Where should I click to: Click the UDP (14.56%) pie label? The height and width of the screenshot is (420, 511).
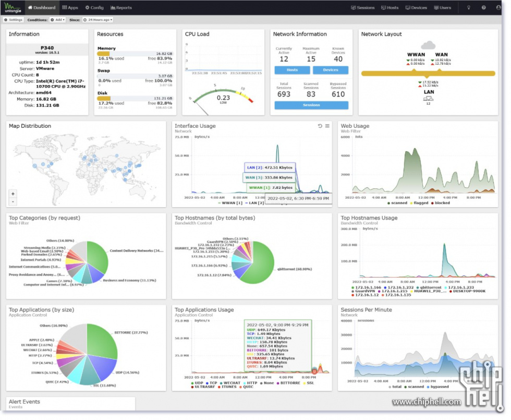tap(127, 373)
